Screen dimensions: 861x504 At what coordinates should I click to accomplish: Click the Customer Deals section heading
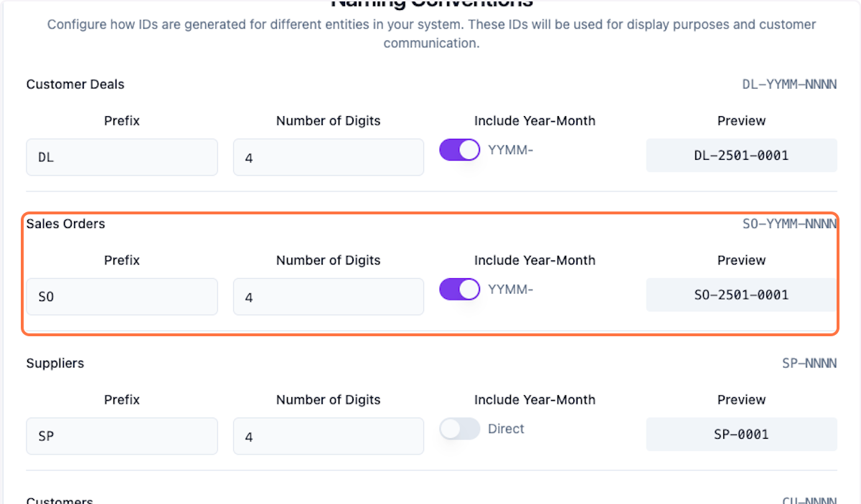click(75, 84)
